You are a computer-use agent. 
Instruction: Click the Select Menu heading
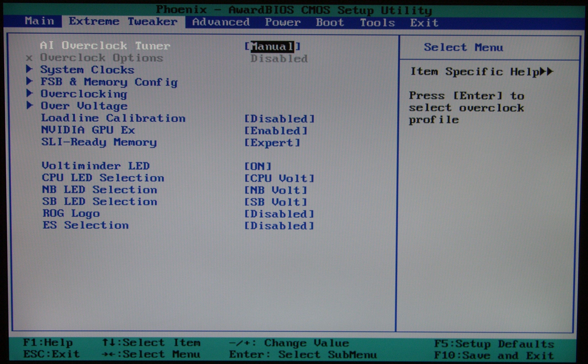pos(463,47)
